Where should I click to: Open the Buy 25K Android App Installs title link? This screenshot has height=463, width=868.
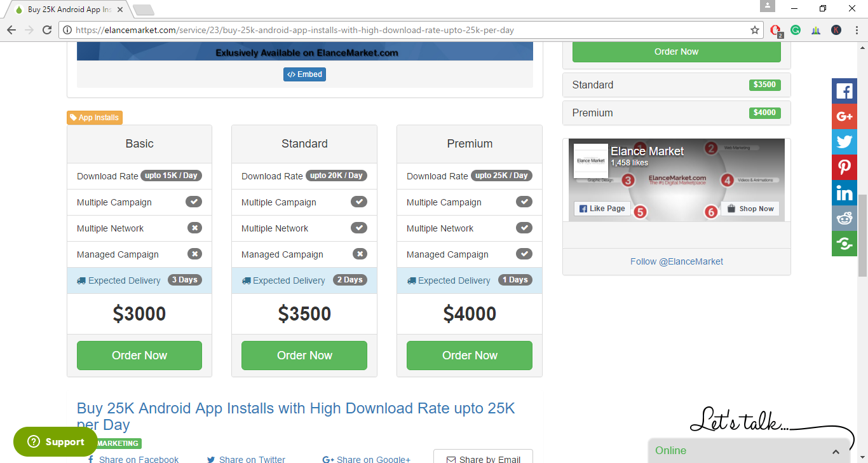tap(296, 417)
